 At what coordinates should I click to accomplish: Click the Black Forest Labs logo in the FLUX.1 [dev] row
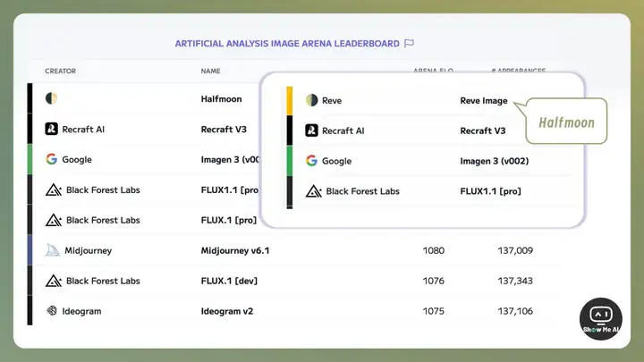click(x=52, y=281)
